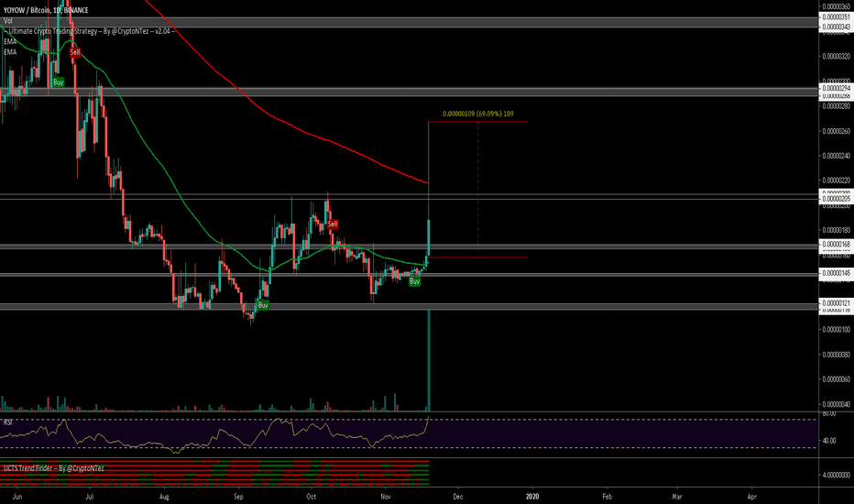854x504 pixels.
Task: Click the 40.00 RSI axis value
Action: tap(829, 440)
